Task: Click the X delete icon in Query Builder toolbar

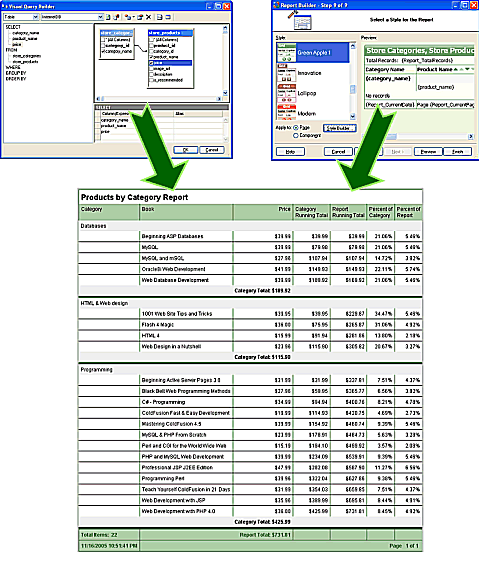Action: point(148,17)
